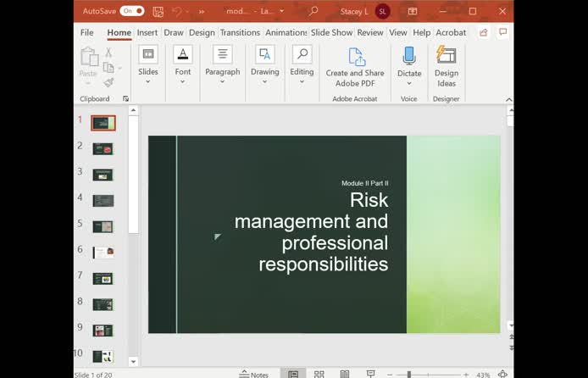Switch to Reading View in status bar
The width and height of the screenshot is (588, 378).
[345, 374]
